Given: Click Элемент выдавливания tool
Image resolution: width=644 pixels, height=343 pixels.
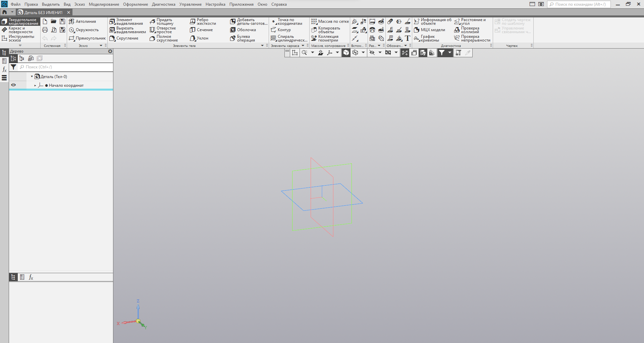Looking at the screenshot, I should (126, 21).
